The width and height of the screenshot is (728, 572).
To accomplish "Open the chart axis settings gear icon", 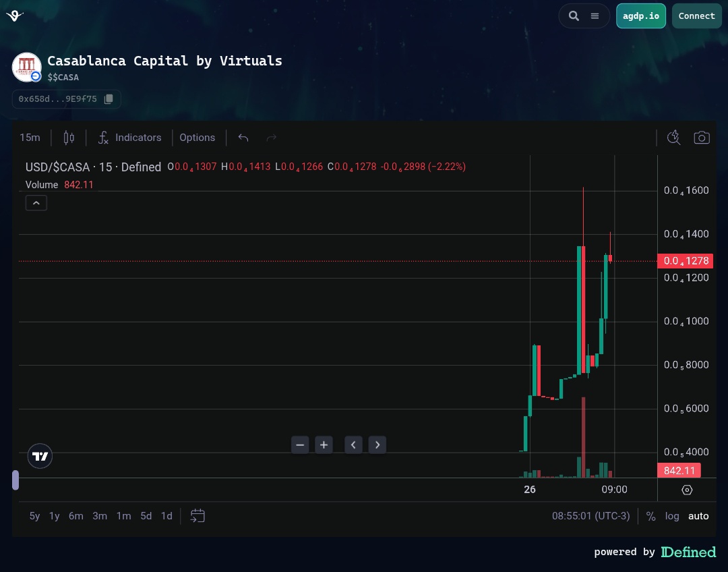I will point(687,490).
